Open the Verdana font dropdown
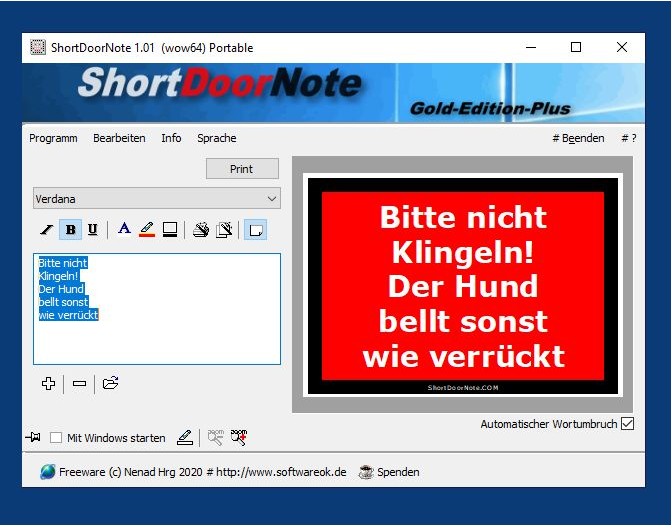671x526 pixels. click(157, 199)
